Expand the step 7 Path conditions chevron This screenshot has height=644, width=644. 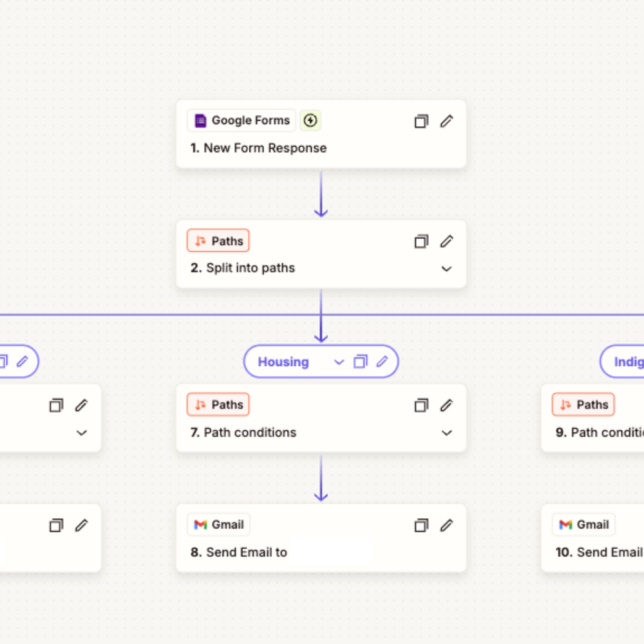pos(446,433)
